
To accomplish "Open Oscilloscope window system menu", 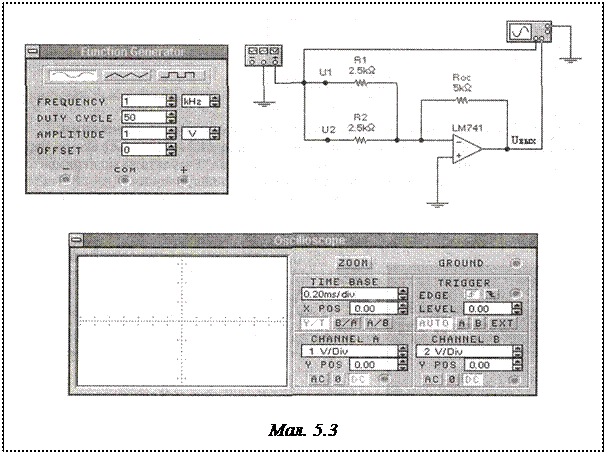I will pyautogui.click(x=77, y=240).
